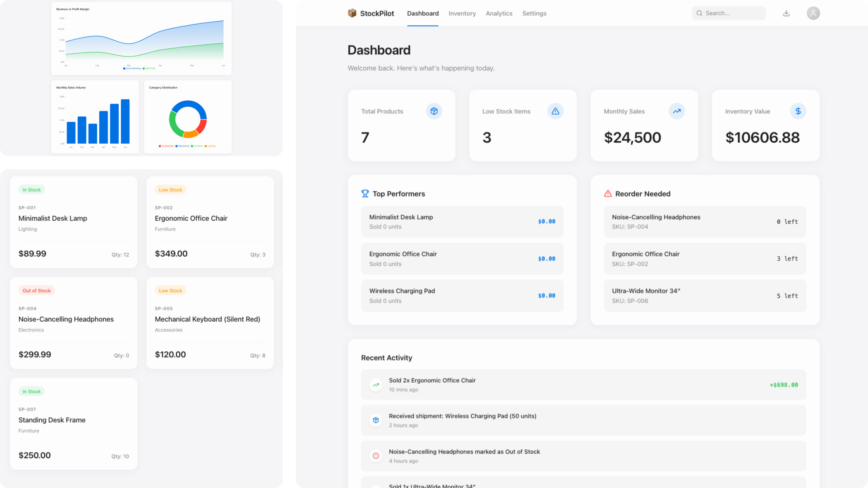The height and width of the screenshot is (488, 868).
Task: Select Ergonomic Office Chair in Top Performers
Action: pos(462,259)
